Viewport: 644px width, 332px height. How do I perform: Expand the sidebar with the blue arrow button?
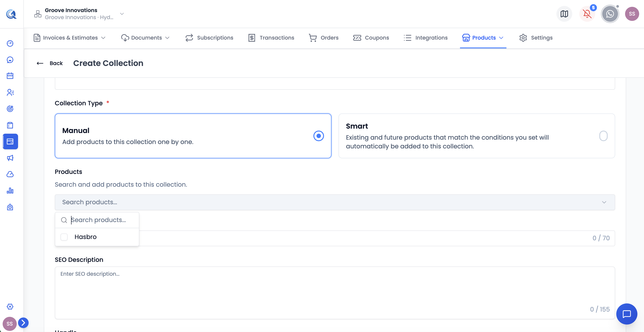[23, 323]
